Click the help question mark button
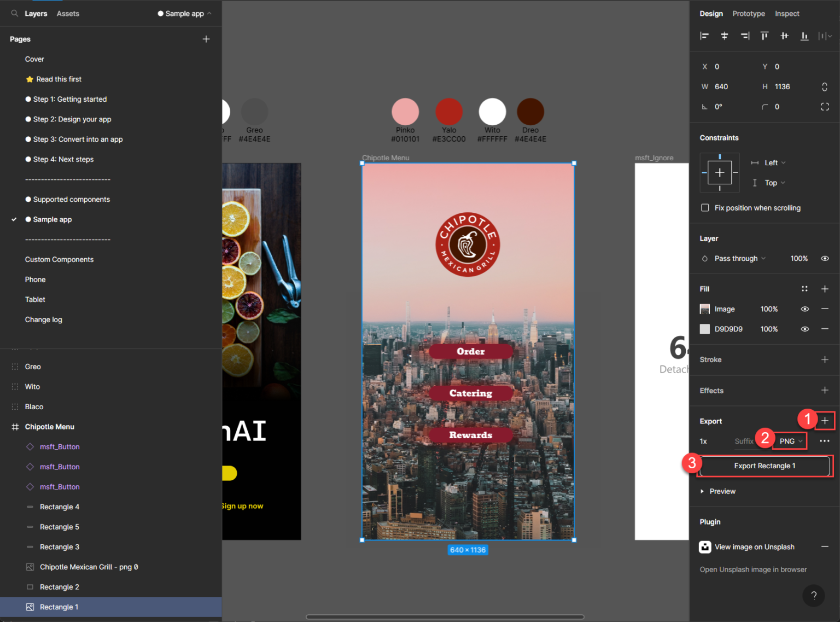The height and width of the screenshot is (622, 840). click(x=813, y=596)
